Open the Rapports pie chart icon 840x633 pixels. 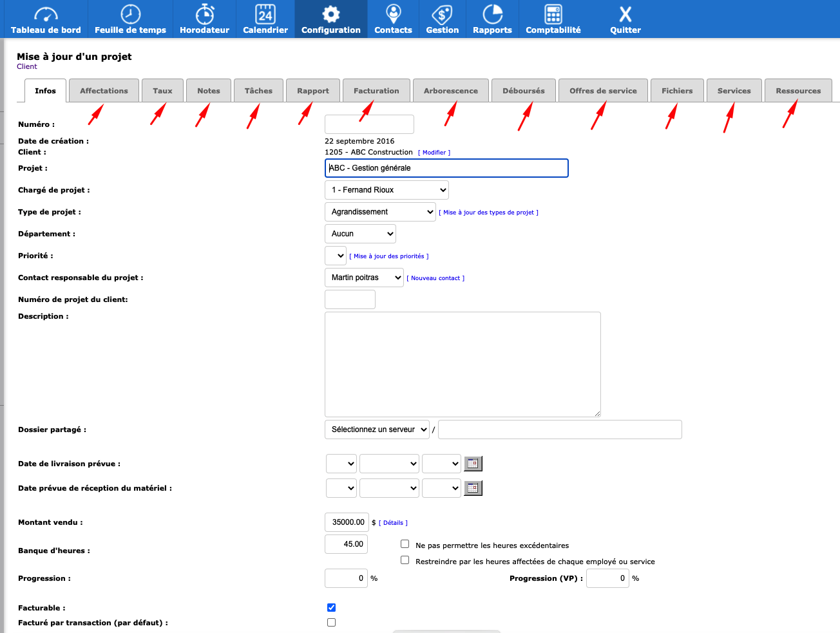pos(492,13)
